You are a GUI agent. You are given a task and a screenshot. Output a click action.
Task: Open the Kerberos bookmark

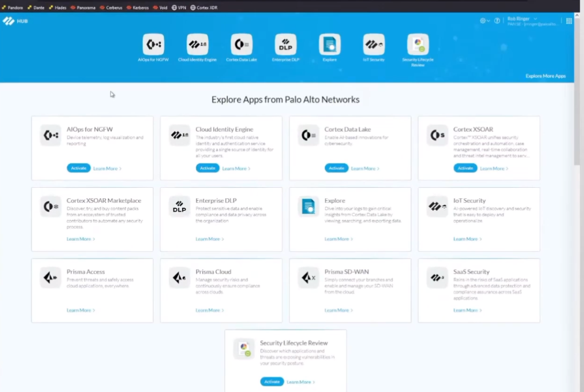click(x=137, y=7)
